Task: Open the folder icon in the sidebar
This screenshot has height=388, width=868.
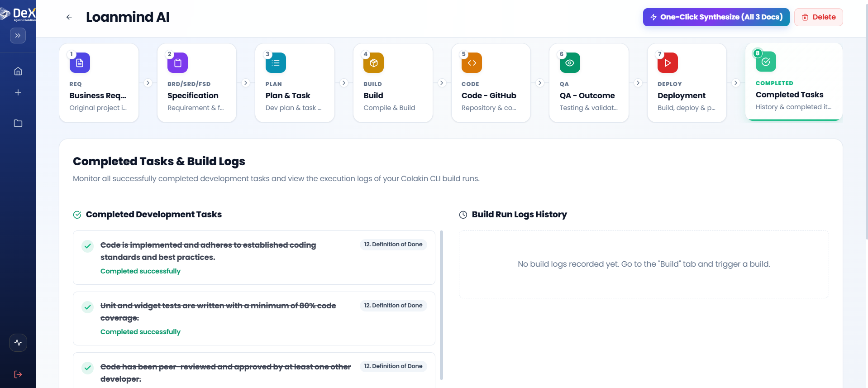Action: pyautogui.click(x=18, y=123)
